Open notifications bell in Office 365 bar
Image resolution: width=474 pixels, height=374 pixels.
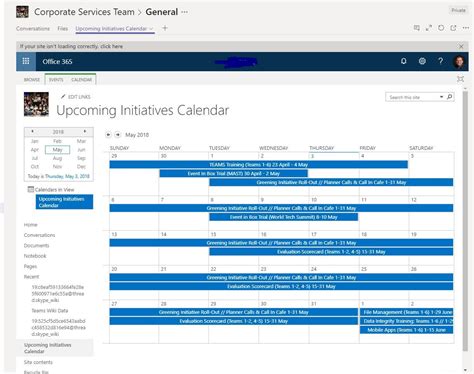pos(403,61)
